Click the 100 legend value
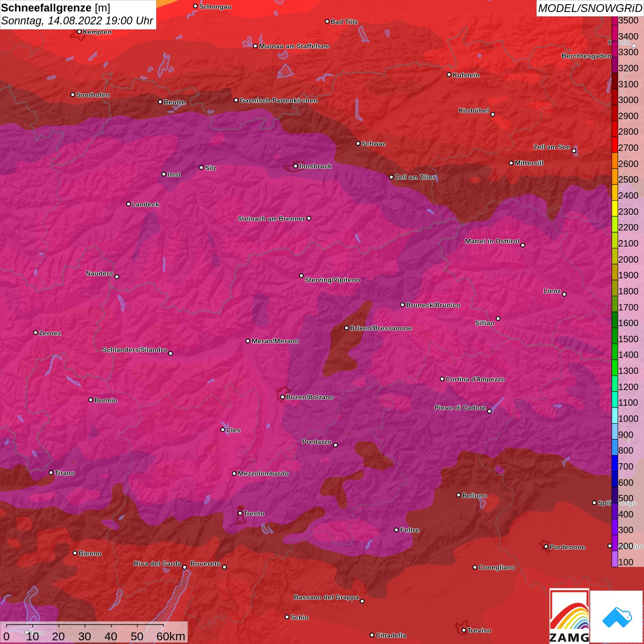 tap(626, 562)
